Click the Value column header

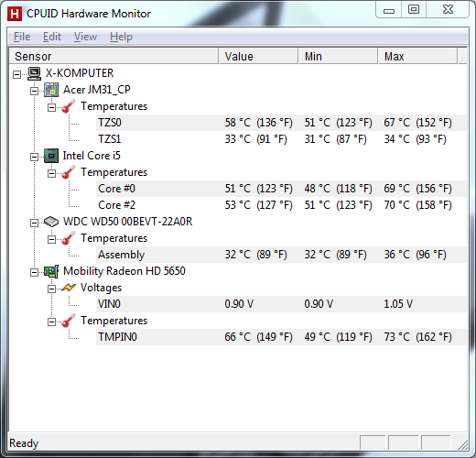click(x=258, y=56)
